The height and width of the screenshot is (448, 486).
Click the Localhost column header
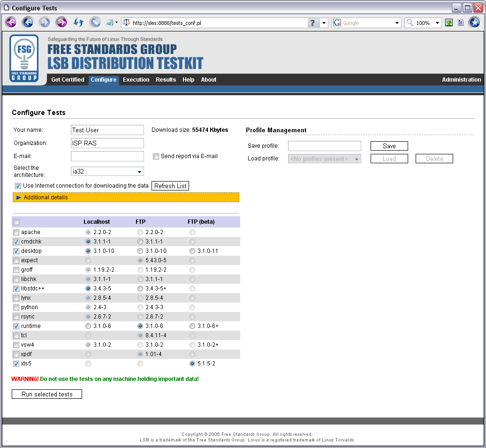point(97,222)
